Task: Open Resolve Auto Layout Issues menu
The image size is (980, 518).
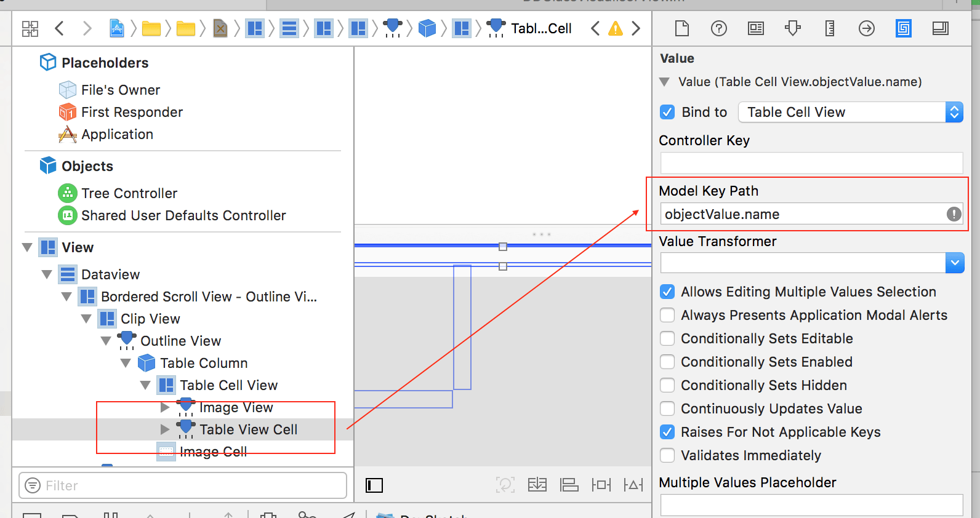Action: 633,485
